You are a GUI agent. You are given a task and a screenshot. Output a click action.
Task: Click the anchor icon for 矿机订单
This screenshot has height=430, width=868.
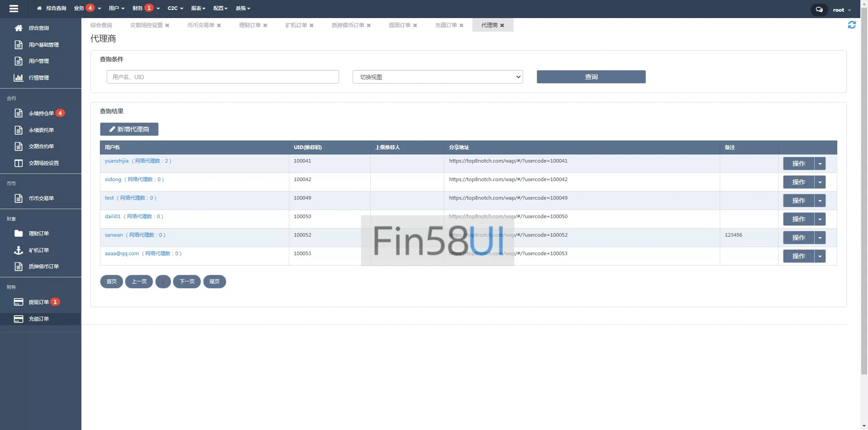coord(19,250)
